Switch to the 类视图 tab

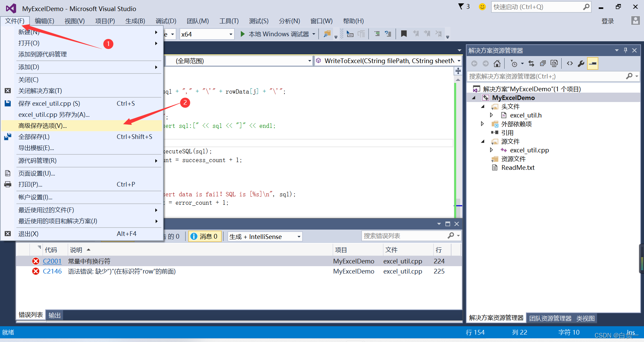coord(585,318)
